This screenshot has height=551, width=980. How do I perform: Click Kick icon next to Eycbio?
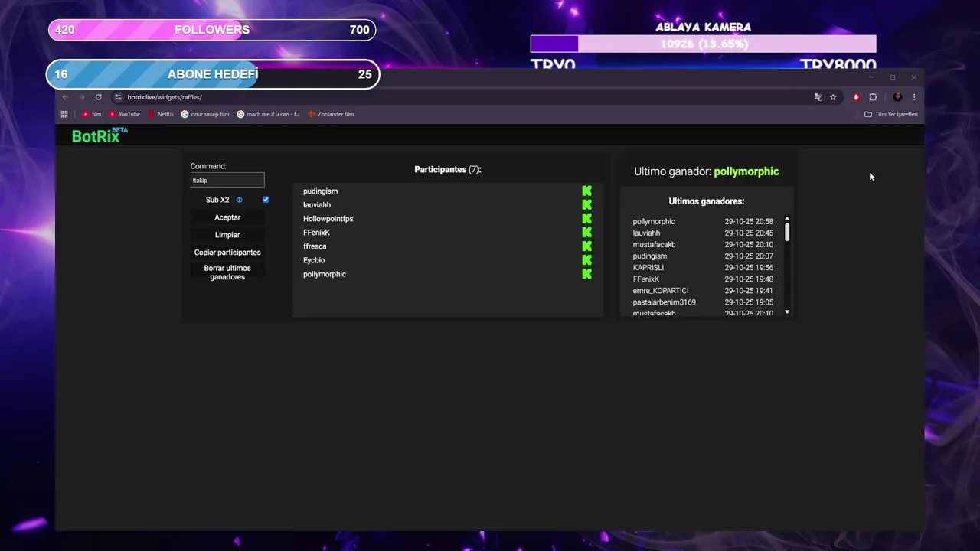pyautogui.click(x=586, y=260)
